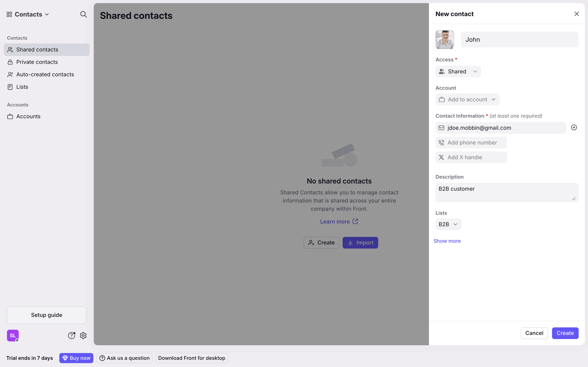Click the Show more link
This screenshot has height=367, width=588.
click(x=447, y=241)
